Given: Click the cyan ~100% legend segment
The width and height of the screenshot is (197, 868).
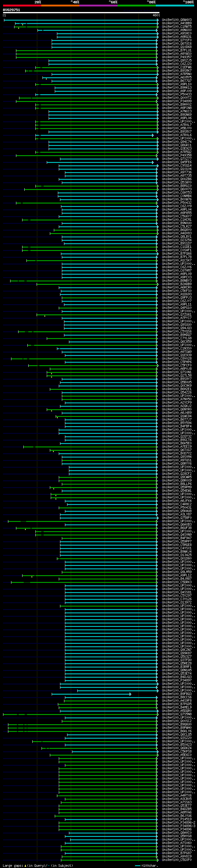Looking at the screenshot, I should 175,6.
